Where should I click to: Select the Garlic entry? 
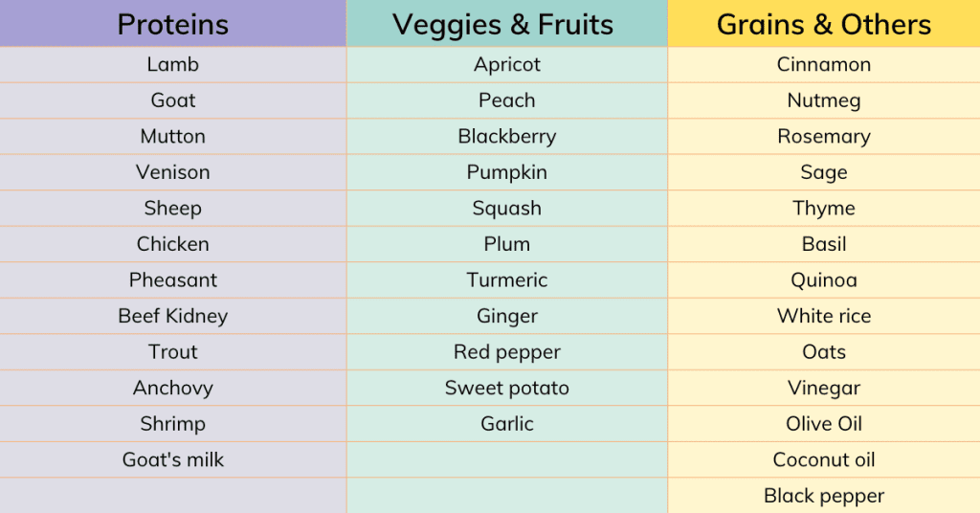[x=507, y=424]
